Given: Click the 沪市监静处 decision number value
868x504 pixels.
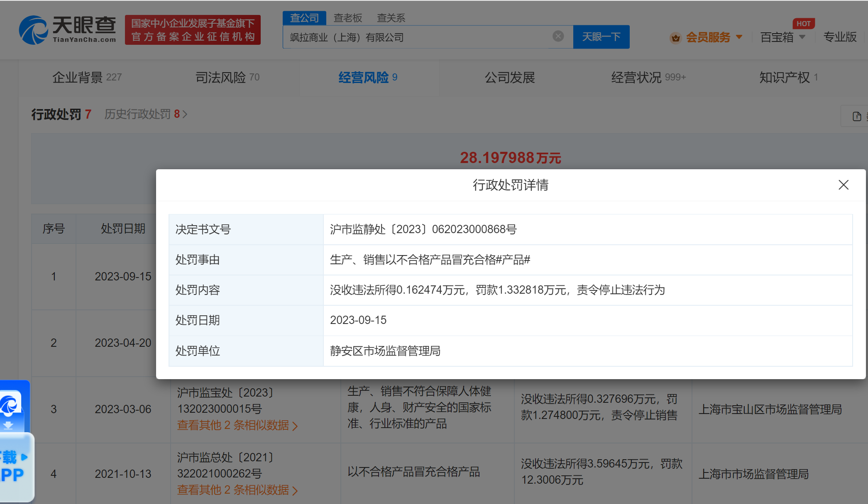Looking at the screenshot, I should coord(423,229).
